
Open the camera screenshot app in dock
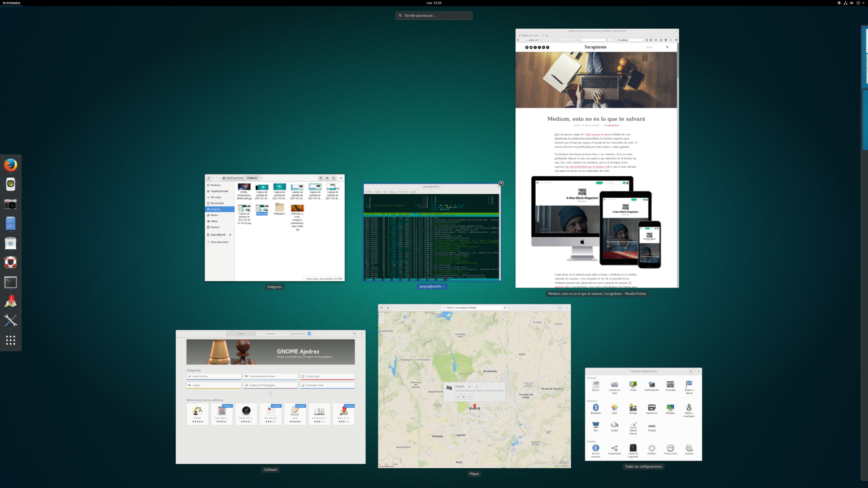tap(10, 204)
